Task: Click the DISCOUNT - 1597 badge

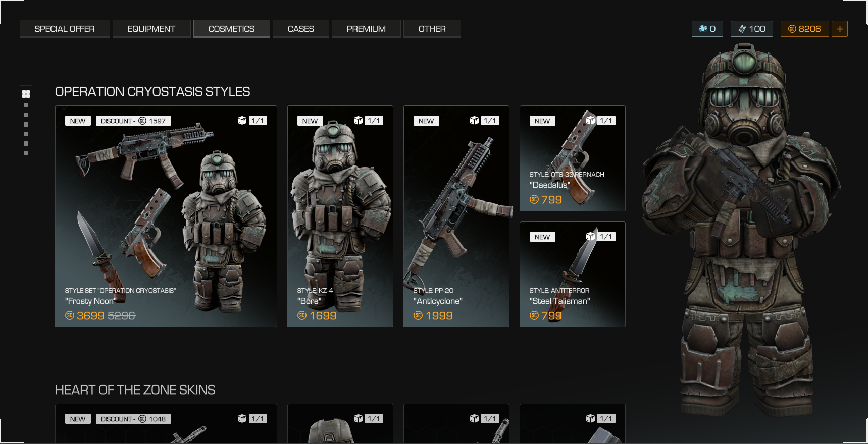Action: pyautogui.click(x=134, y=121)
